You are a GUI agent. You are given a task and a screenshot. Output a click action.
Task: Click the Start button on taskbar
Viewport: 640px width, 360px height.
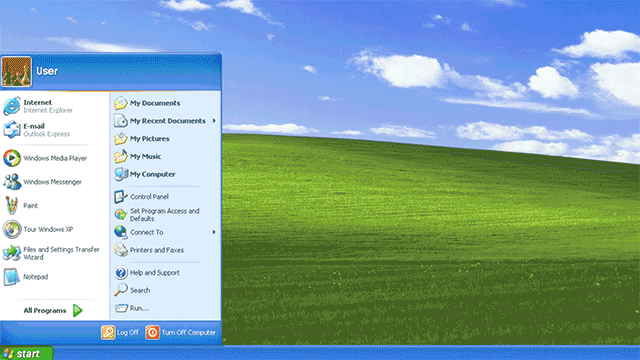click(27, 353)
